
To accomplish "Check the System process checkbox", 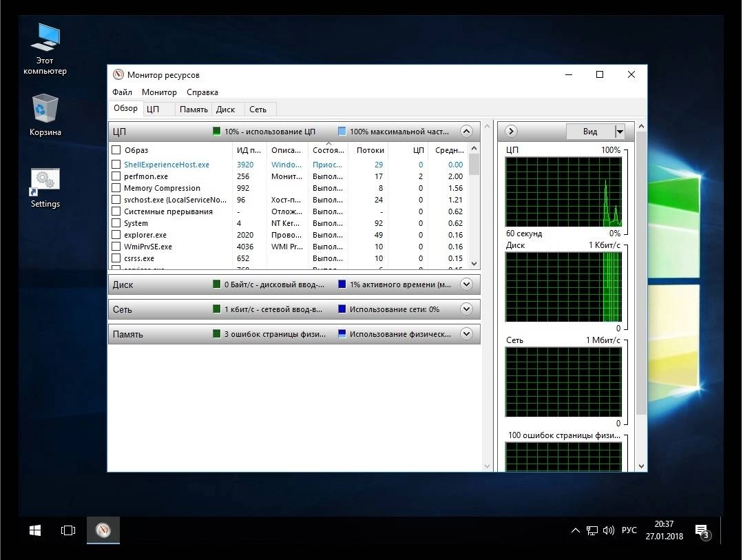I will click(x=116, y=223).
